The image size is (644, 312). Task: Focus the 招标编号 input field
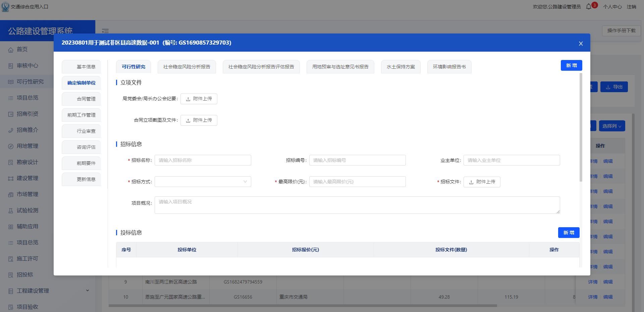[x=358, y=160]
